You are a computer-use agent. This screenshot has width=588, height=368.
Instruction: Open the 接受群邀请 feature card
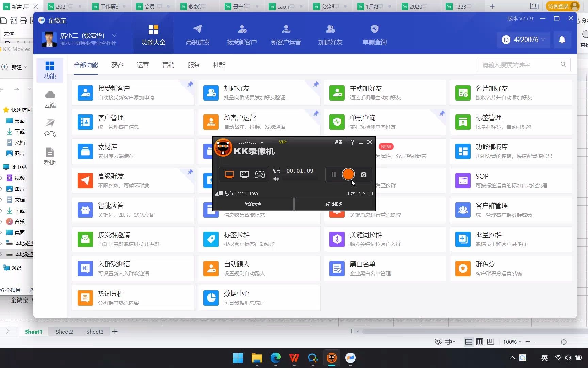coord(133,239)
